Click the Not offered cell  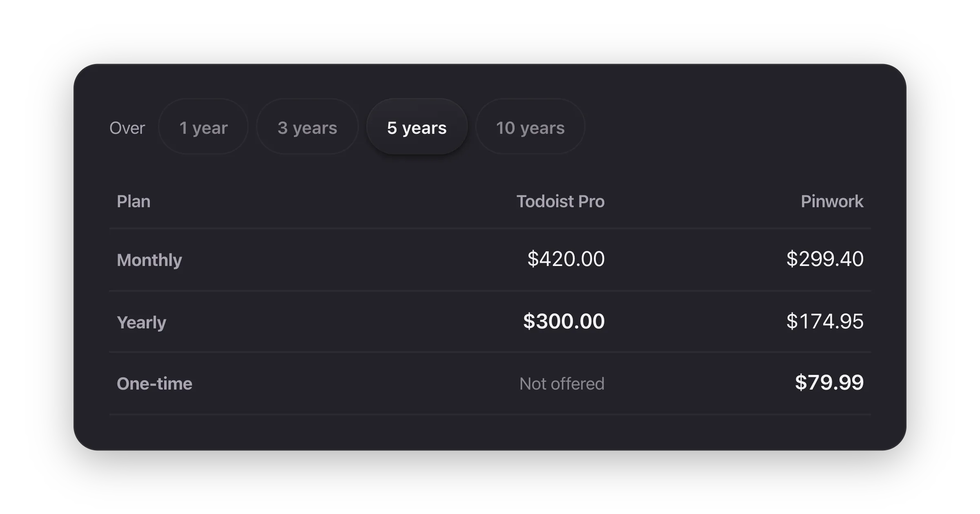562,383
